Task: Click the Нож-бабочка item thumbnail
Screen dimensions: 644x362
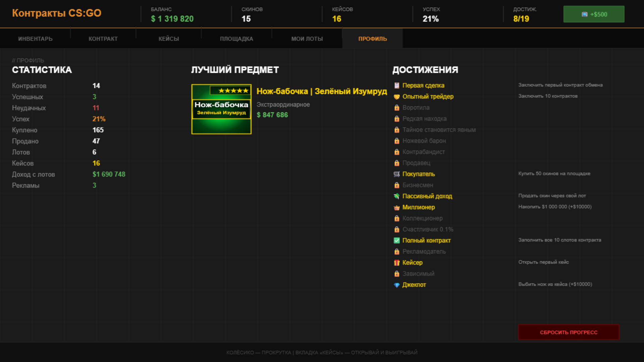Action: pos(221,109)
